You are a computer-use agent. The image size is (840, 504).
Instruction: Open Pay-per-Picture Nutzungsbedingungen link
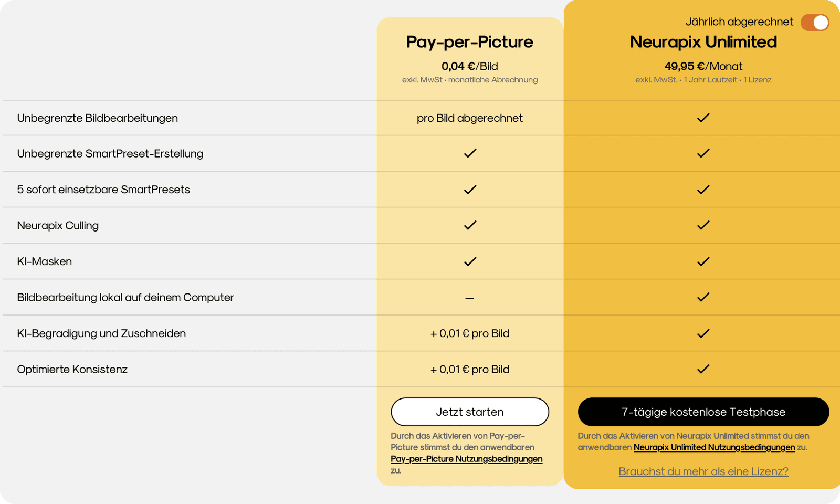click(x=467, y=459)
